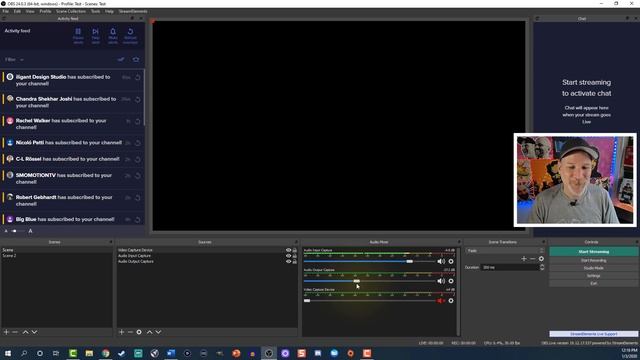Toggle the lock on the Video Capture Device source
Screen dimensions: 640x360
click(295, 250)
